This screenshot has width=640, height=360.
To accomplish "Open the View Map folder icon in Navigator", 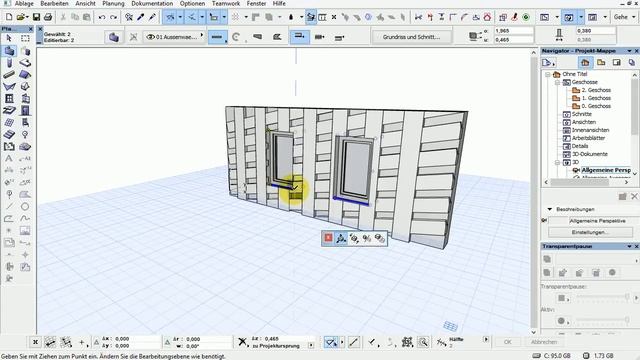I will pos(601,62).
